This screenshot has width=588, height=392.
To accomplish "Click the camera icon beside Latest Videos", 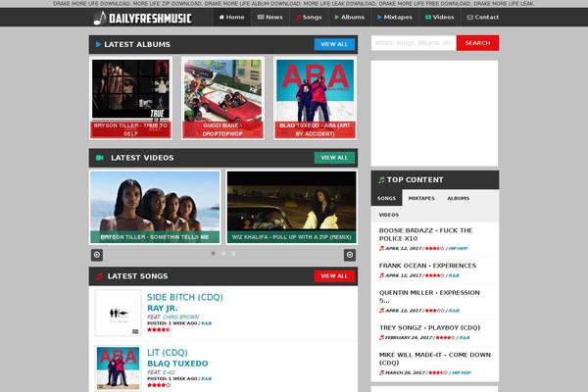I will coord(99,158).
